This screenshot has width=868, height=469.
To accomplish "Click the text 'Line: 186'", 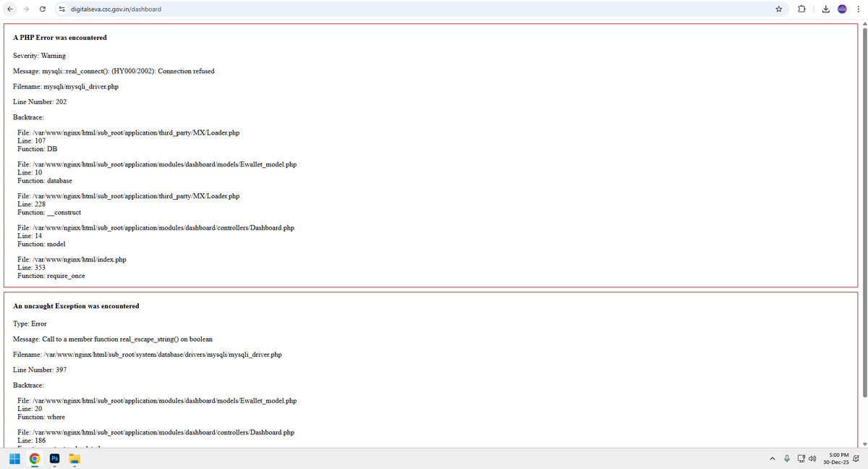I will pyautogui.click(x=31, y=440).
